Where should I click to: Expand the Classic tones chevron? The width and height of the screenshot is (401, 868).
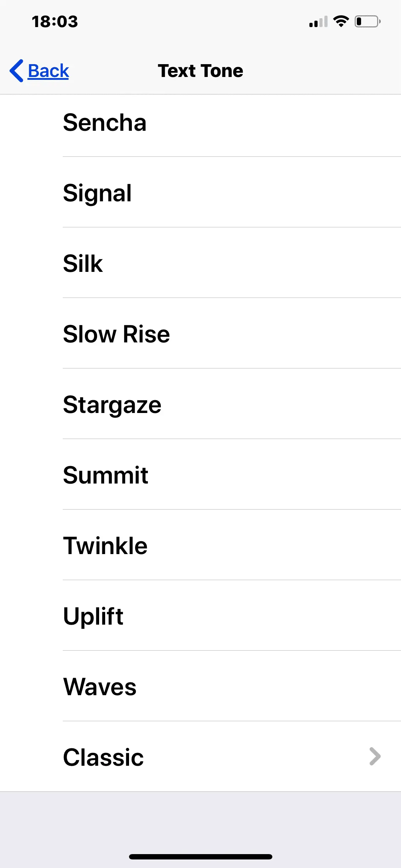coord(375,756)
